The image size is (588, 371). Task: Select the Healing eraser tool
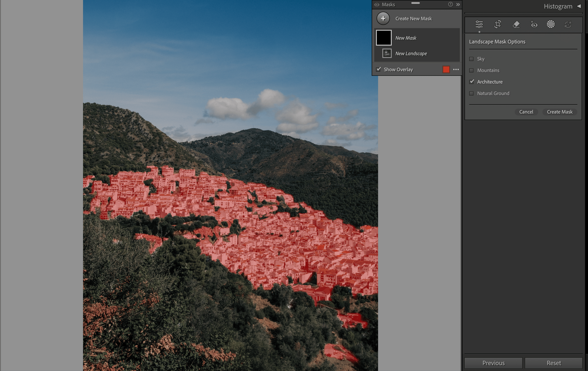tap(516, 24)
